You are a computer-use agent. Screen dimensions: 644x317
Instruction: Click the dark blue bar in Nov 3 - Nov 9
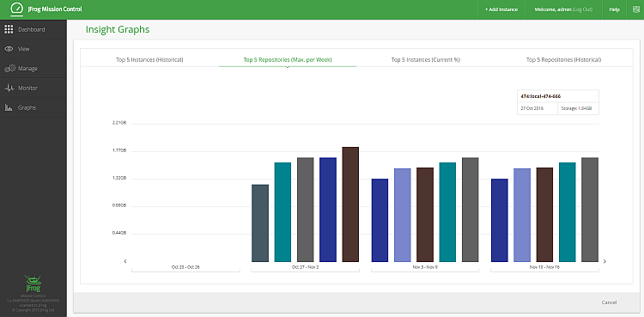tap(380, 221)
